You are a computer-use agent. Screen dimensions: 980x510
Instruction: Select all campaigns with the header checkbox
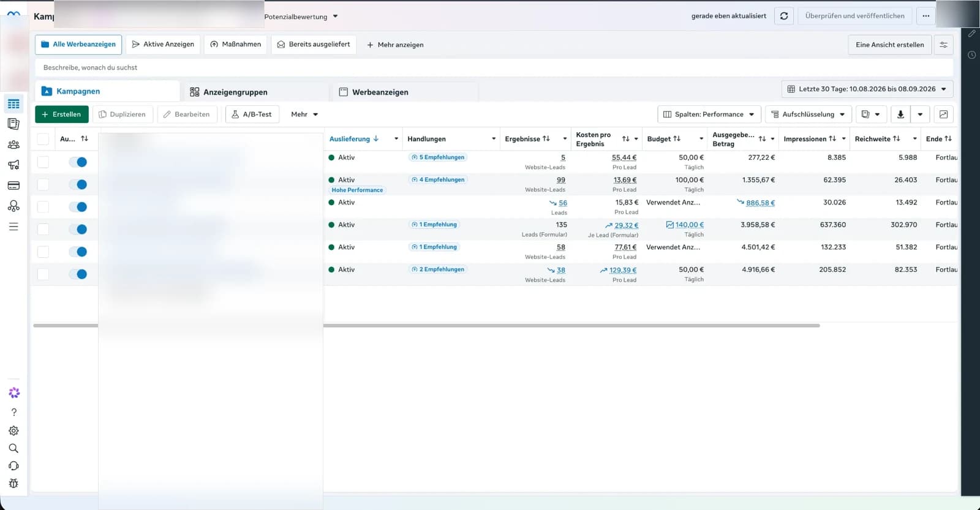(43, 139)
